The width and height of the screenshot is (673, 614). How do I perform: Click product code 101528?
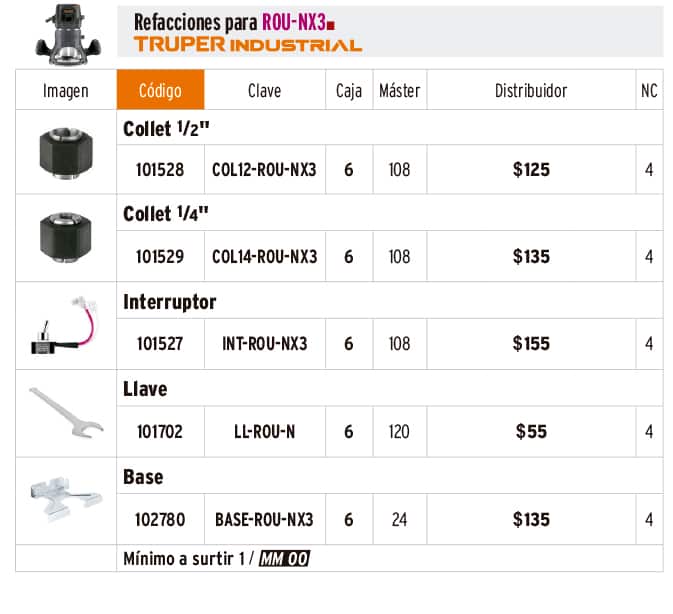(x=160, y=169)
